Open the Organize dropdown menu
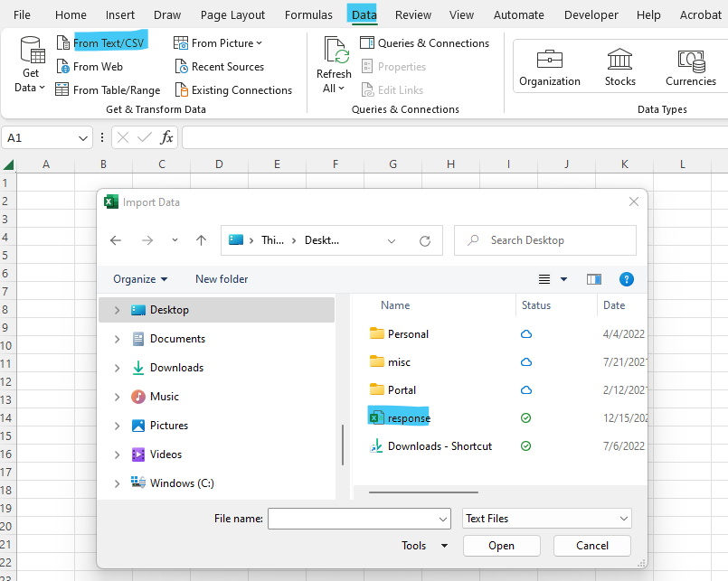The height and width of the screenshot is (581, 728). 140,279
